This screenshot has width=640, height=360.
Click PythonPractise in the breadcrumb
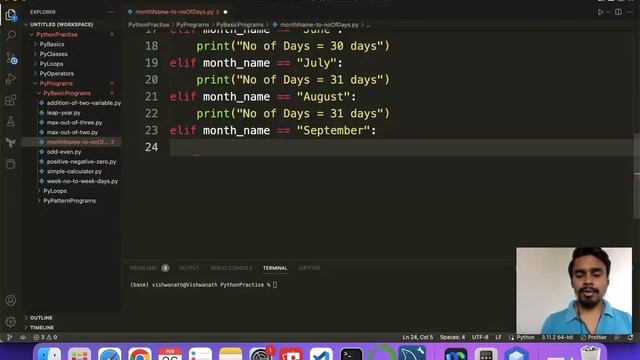[149, 25]
